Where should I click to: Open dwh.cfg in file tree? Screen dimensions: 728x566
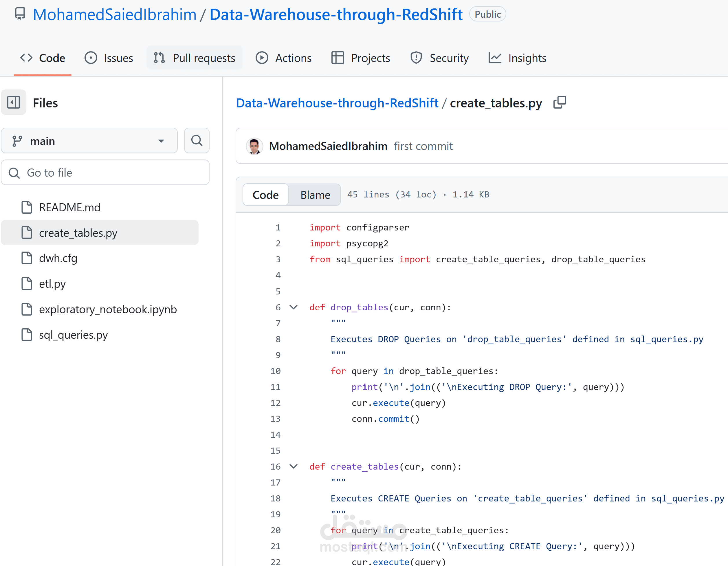click(100, 258)
